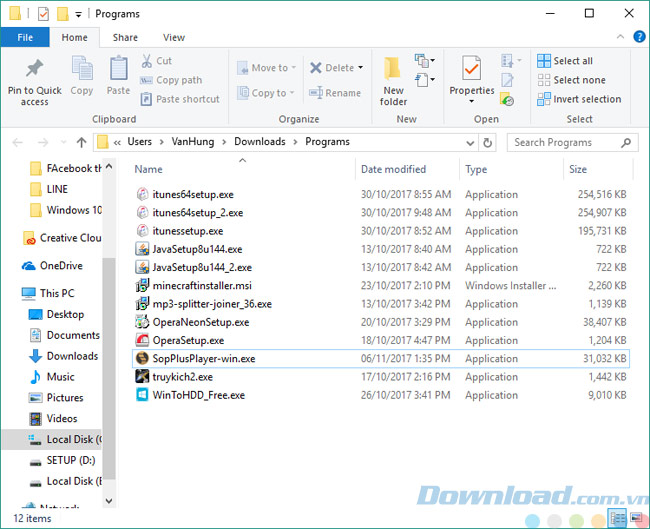Open the Copy to dropdown
This screenshot has height=529, width=650.
click(x=294, y=93)
